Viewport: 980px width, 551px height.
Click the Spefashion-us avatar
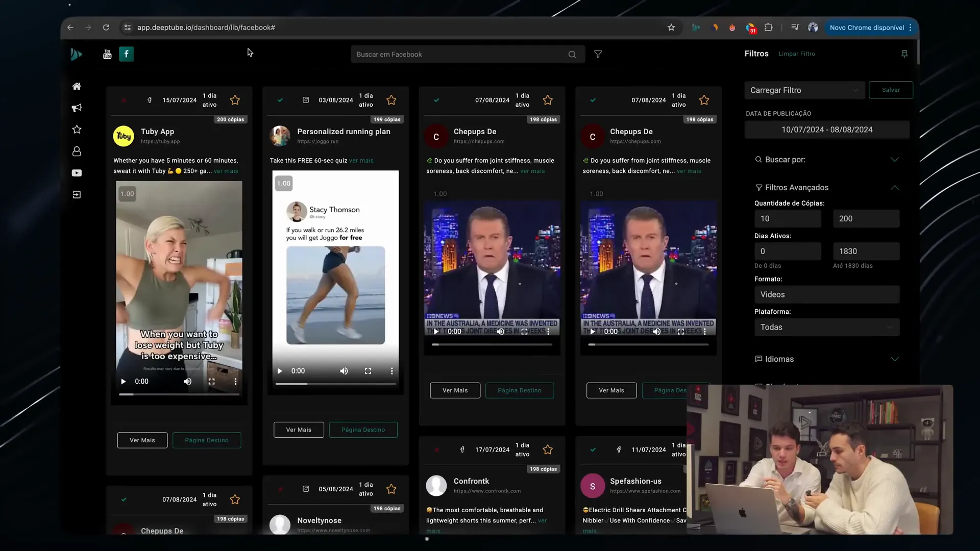pos(593,486)
